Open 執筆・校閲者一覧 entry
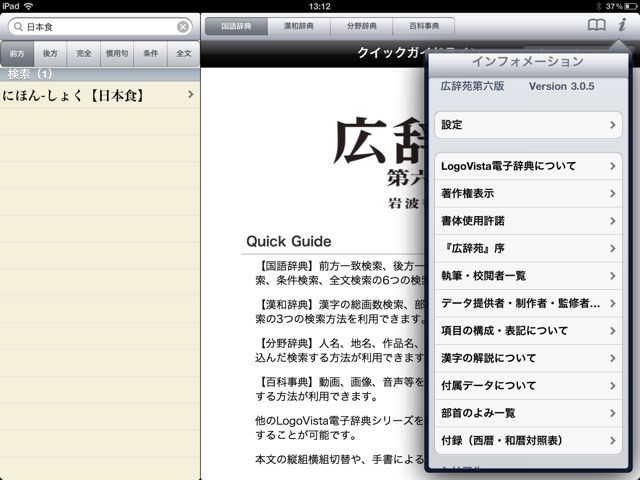 528,276
